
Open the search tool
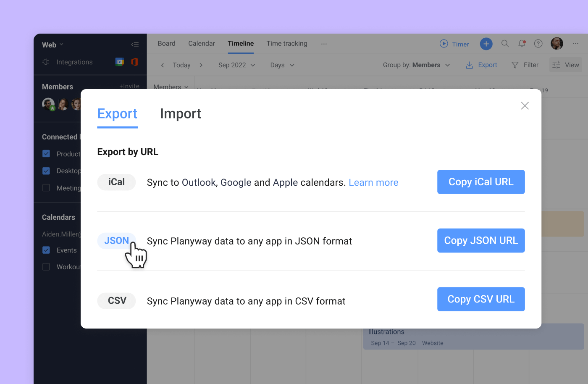pos(505,43)
